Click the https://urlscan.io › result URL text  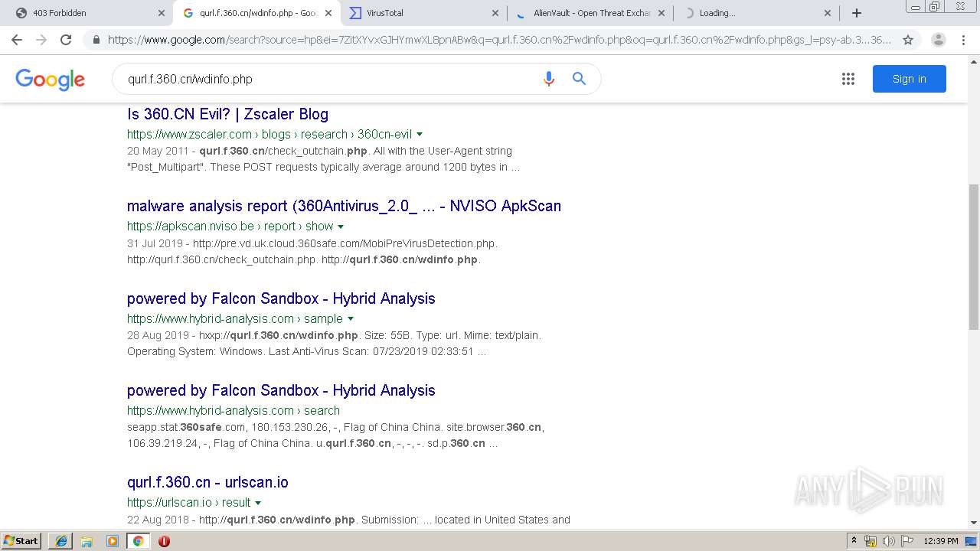189,502
